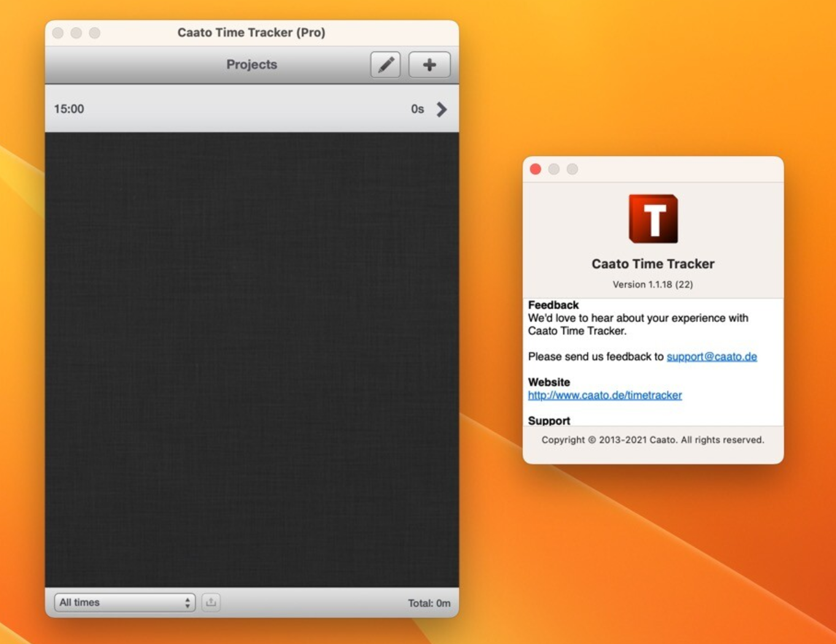Image resolution: width=836 pixels, height=644 pixels.
Task: Click the 0s duration value
Action: coord(417,109)
